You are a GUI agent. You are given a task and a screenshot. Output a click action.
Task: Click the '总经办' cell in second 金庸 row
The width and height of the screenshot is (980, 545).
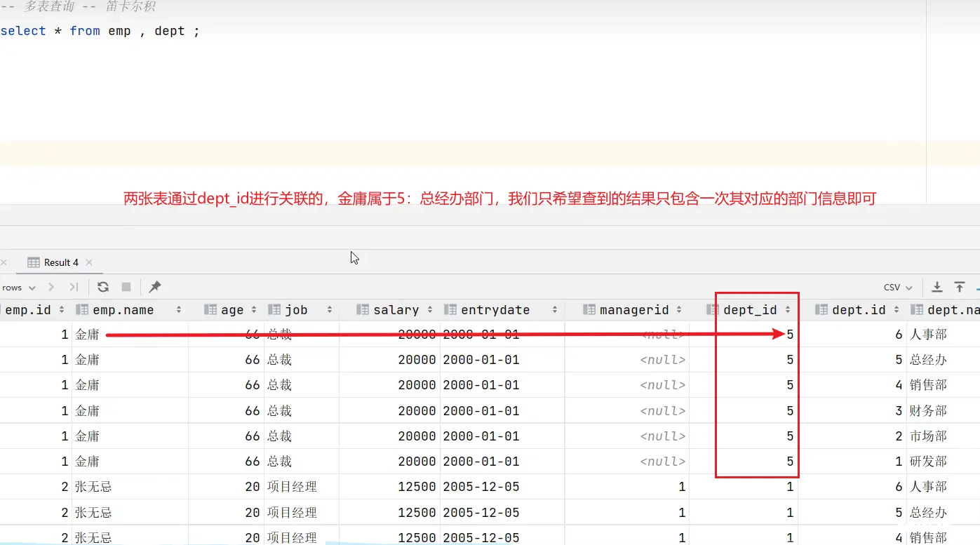[x=928, y=360]
